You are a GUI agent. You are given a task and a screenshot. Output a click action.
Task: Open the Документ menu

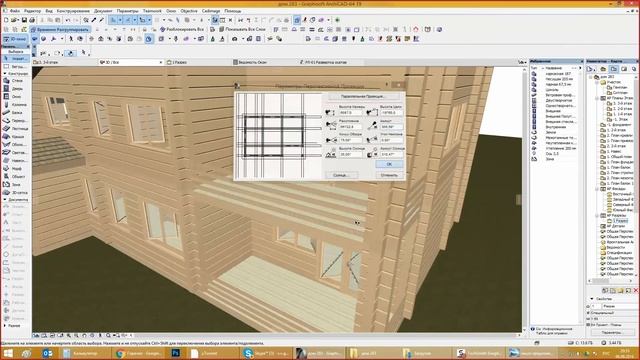[103, 11]
